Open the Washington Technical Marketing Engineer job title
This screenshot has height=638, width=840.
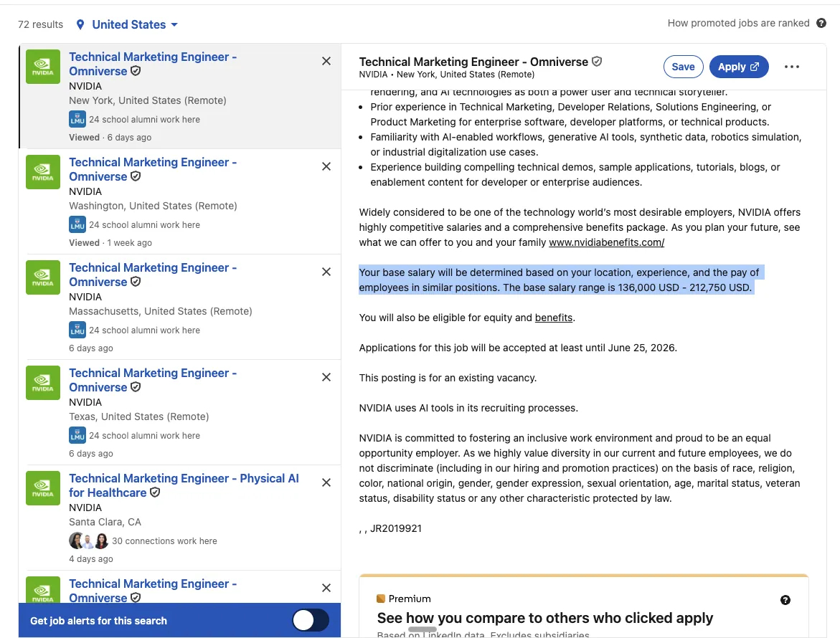point(153,169)
